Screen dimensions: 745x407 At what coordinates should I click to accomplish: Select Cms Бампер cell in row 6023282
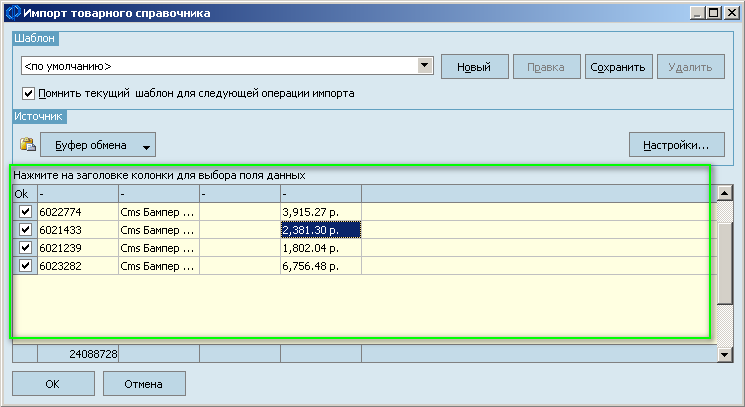click(x=159, y=266)
